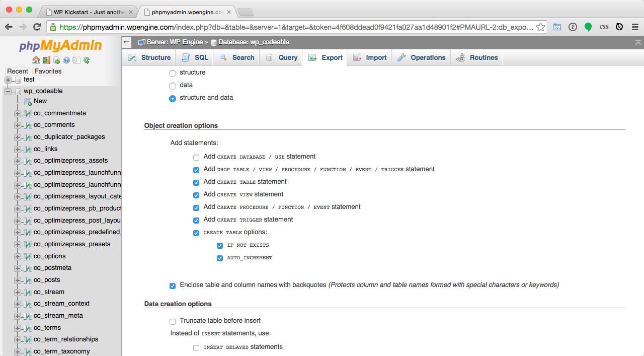Uncheck Add CREATE TRIGGER statement

pyautogui.click(x=196, y=221)
